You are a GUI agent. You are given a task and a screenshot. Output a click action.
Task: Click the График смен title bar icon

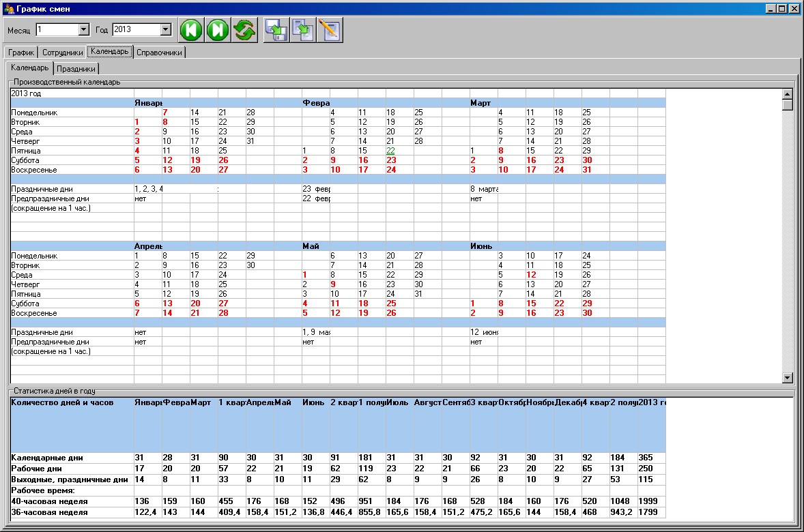pyautogui.click(x=9, y=9)
